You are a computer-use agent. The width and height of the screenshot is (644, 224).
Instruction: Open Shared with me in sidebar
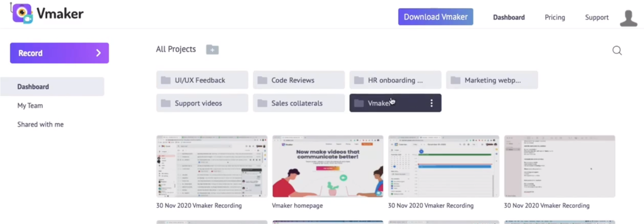click(41, 124)
